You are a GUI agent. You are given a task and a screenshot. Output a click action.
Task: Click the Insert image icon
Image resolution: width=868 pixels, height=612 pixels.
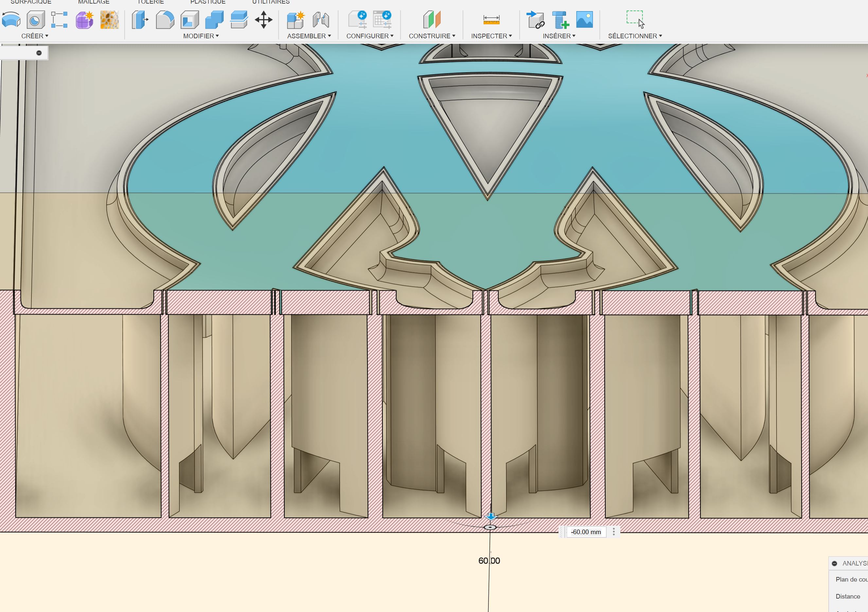tap(584, 20)
